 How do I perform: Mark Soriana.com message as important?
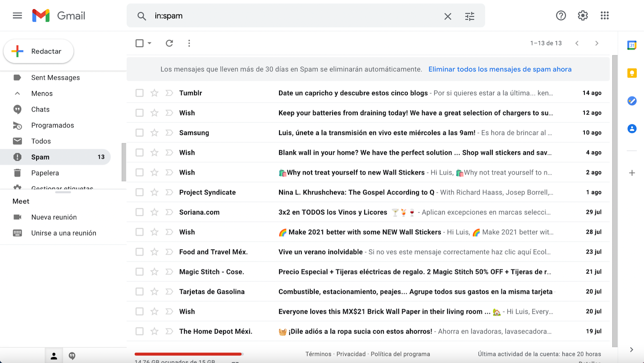tap(169, 212)
